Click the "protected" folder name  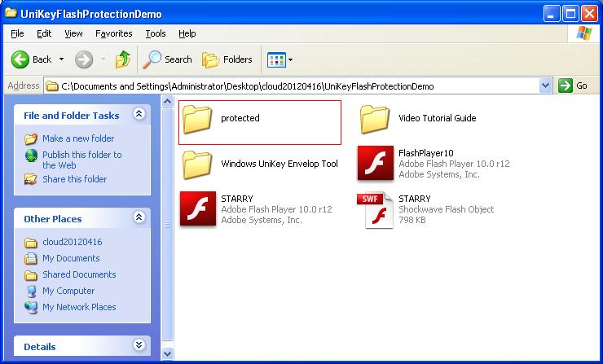(240, 118)
